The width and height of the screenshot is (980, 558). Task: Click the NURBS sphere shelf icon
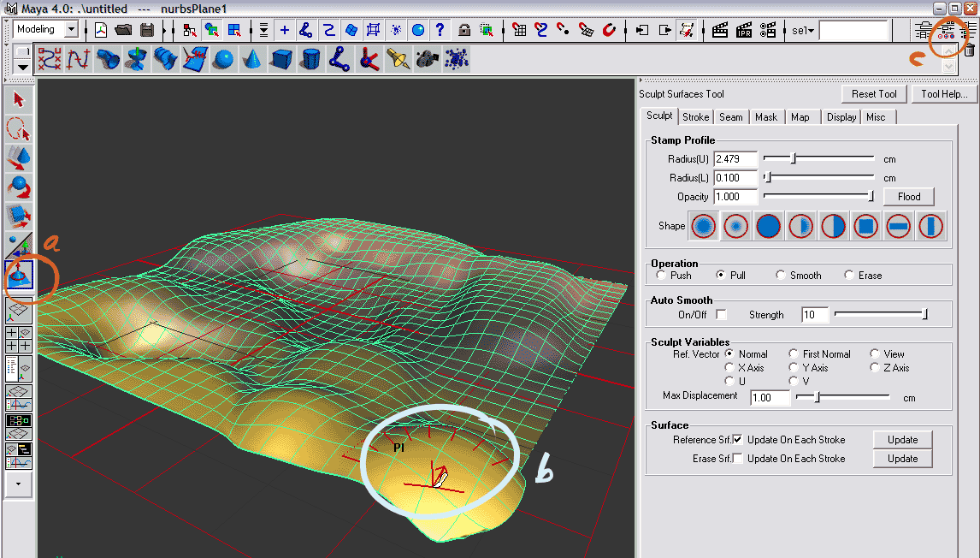point(223,60)
